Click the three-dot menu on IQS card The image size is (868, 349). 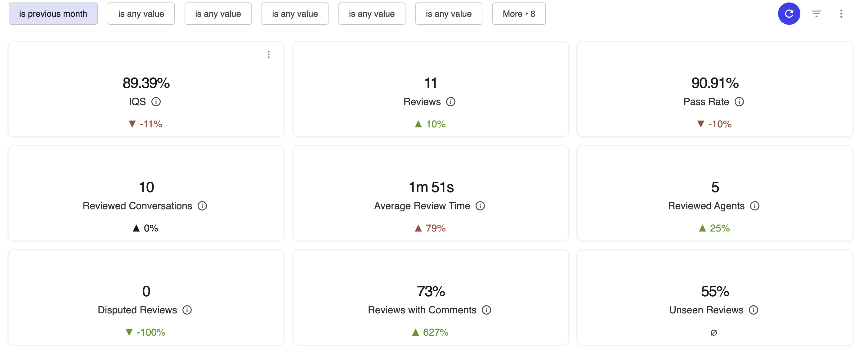pos(268,54)
